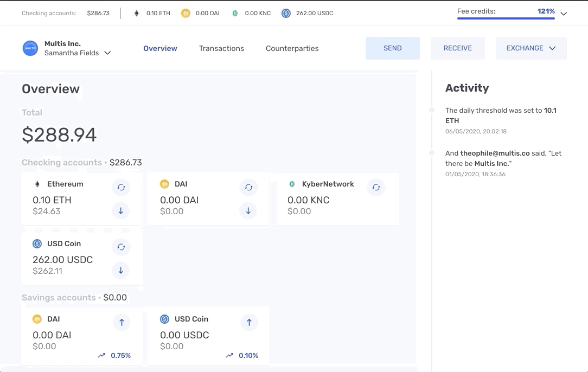Click the SEND button
The image size is (588, 372).
393,48
